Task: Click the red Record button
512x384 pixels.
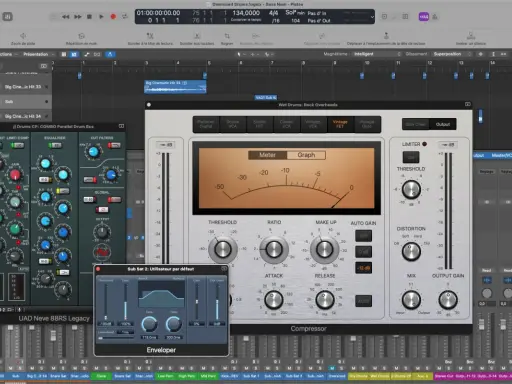Action: pyautogui.click(x=113, y=16)
